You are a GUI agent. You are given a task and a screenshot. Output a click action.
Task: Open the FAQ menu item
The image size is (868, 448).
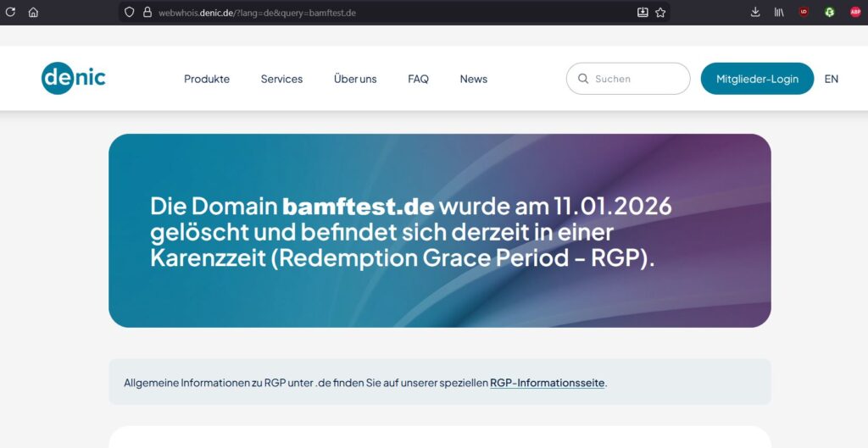(418, 79)
